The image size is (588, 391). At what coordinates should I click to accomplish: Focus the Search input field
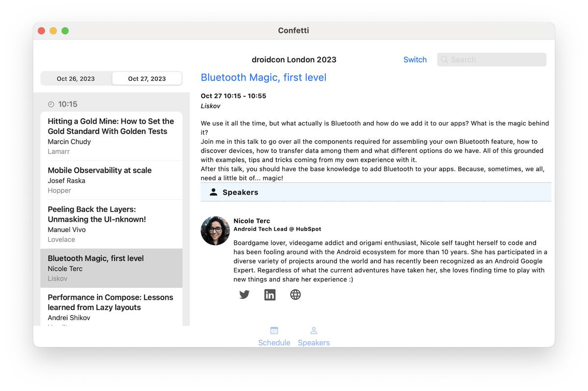tap(491, 59)
